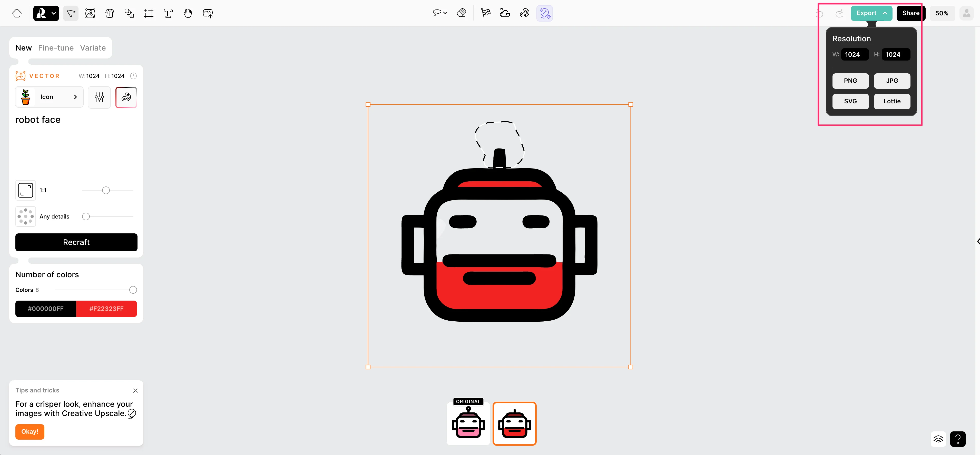Select the Frame tool
This screenshot has height=455, width=980.
(x=149, y=13)
